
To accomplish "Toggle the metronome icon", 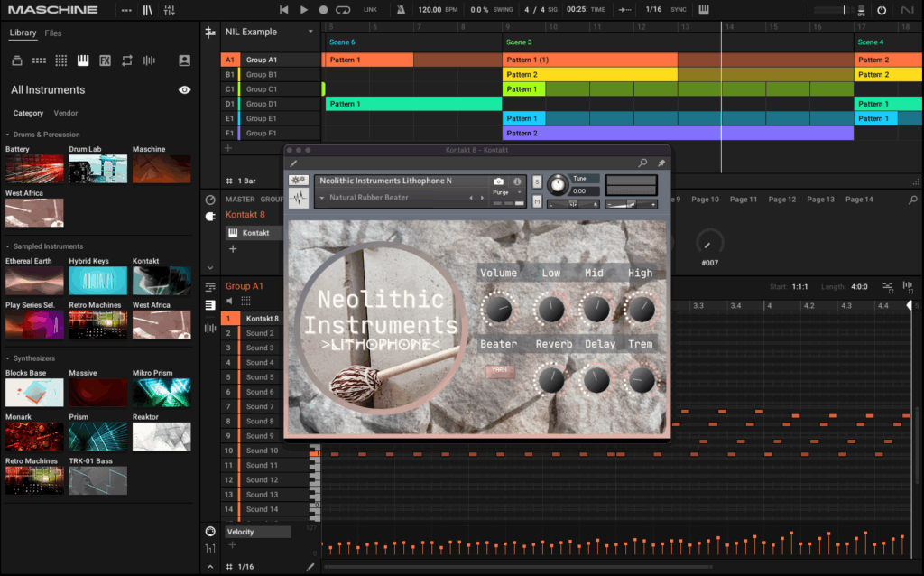I will click(401, 10).
